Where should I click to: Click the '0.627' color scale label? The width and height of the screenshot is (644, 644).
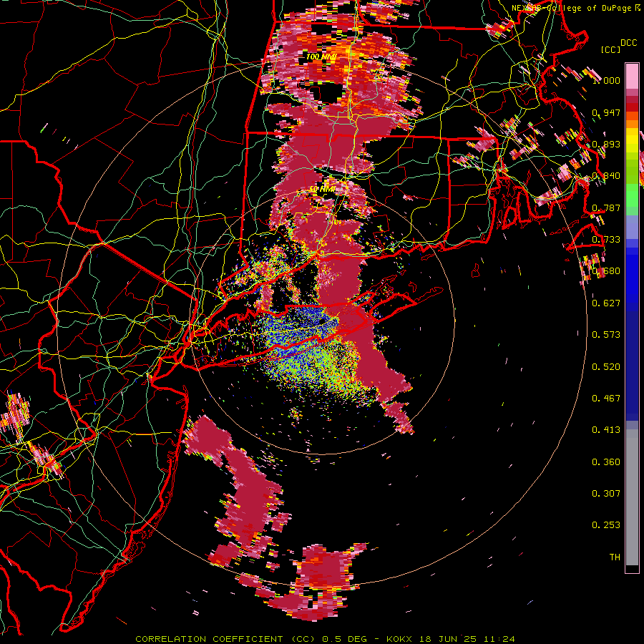click(x=606, y=303)
